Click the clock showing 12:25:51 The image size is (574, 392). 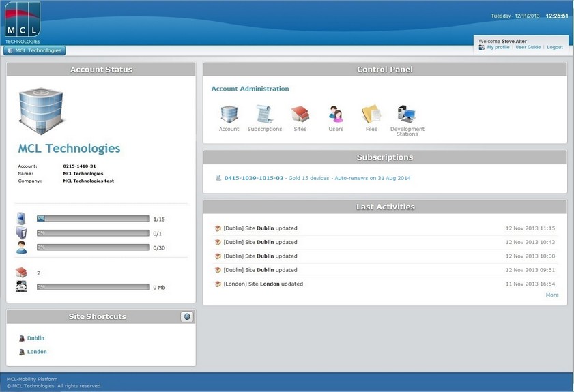click(x=557, y=16)
